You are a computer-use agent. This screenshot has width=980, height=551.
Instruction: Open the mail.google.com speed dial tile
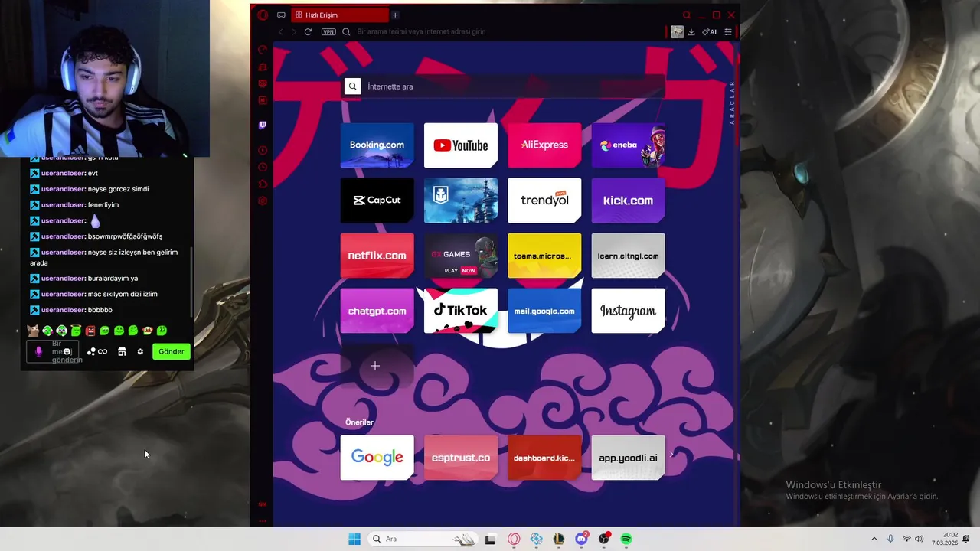(544, 311)
